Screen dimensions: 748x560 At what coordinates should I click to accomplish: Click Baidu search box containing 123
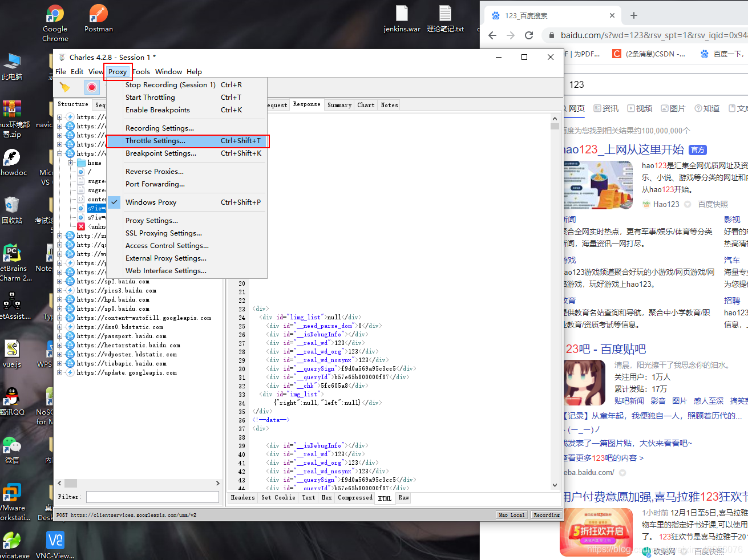click(x=656, y=84)
